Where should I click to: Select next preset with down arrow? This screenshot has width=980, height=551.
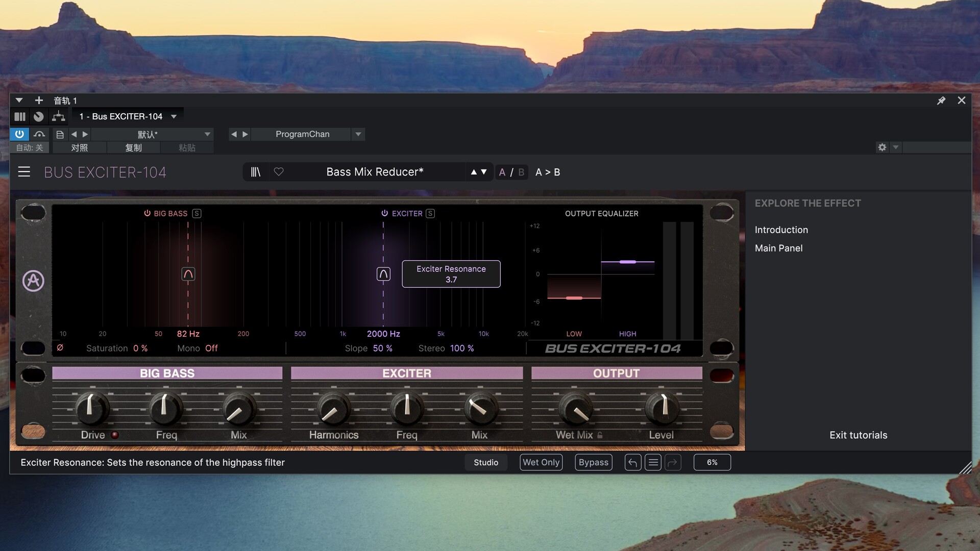click(x=484, y=172)
